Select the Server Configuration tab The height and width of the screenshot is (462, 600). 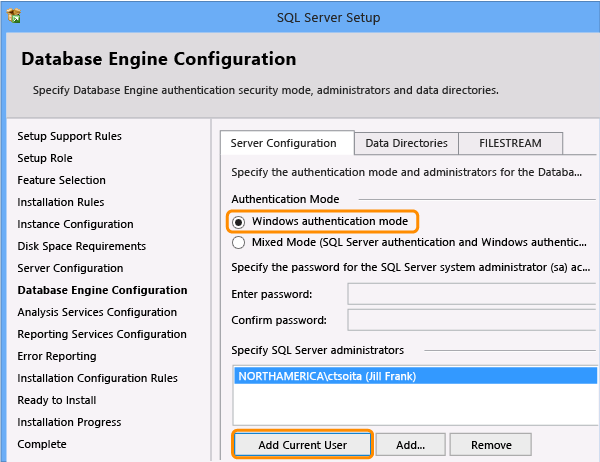coord(284,143)
